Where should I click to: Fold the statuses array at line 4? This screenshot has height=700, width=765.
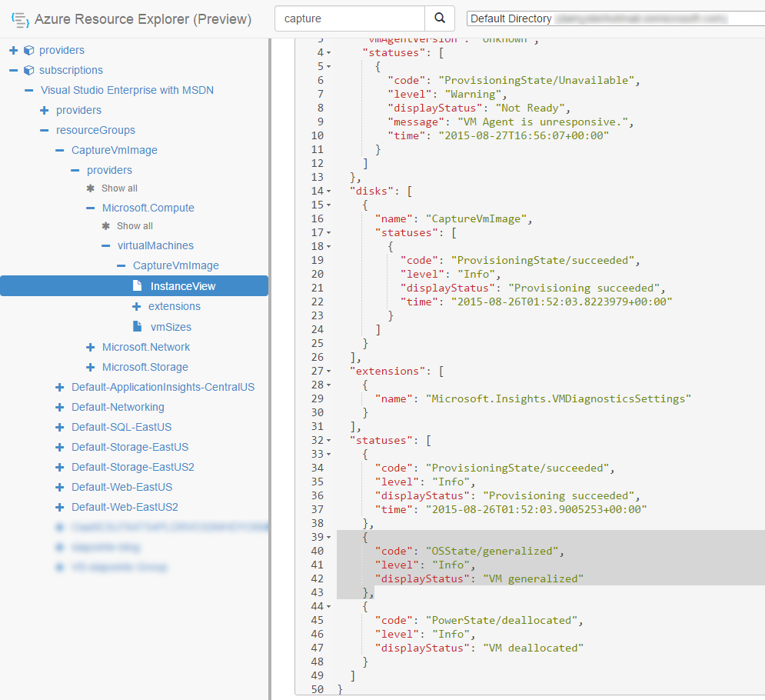point(329,53)
